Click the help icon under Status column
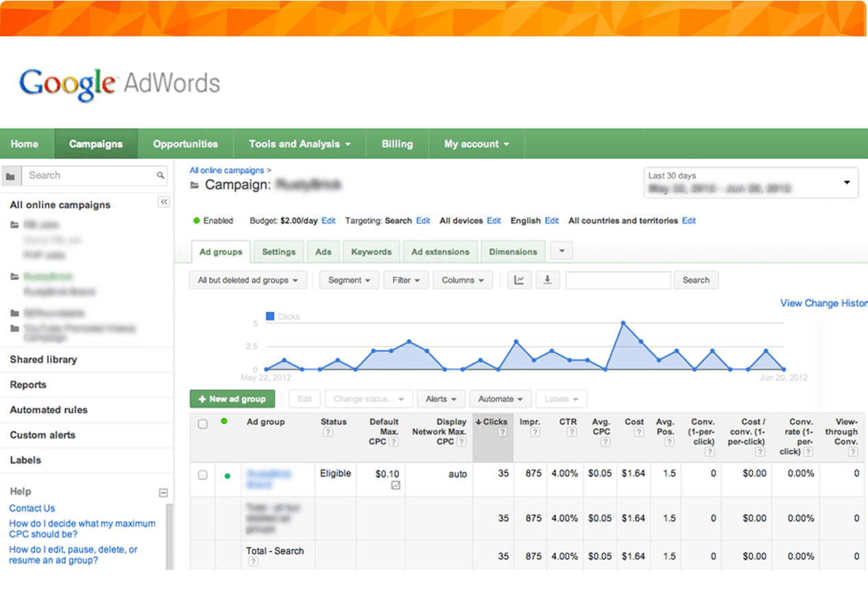Viewport: 868px width, 605px height. 328,432
